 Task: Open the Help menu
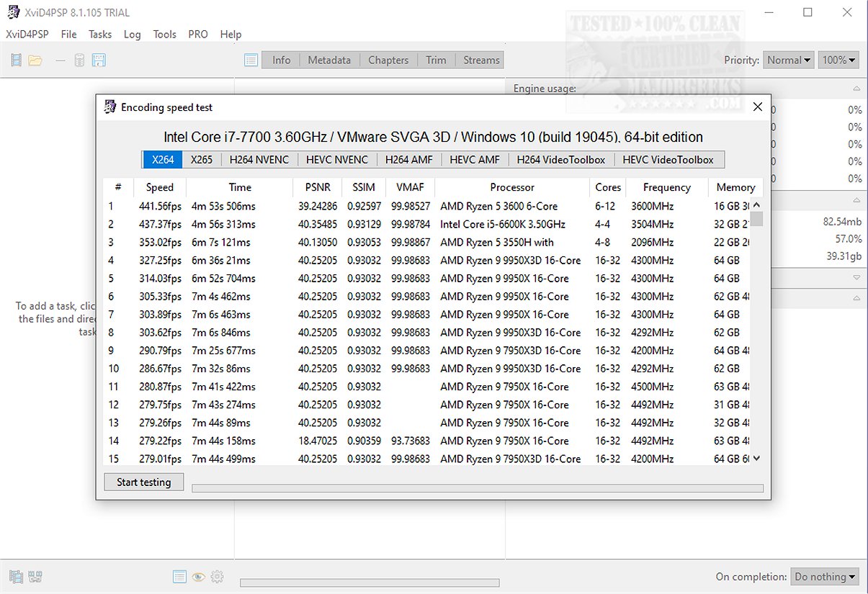tap(231, 34)
